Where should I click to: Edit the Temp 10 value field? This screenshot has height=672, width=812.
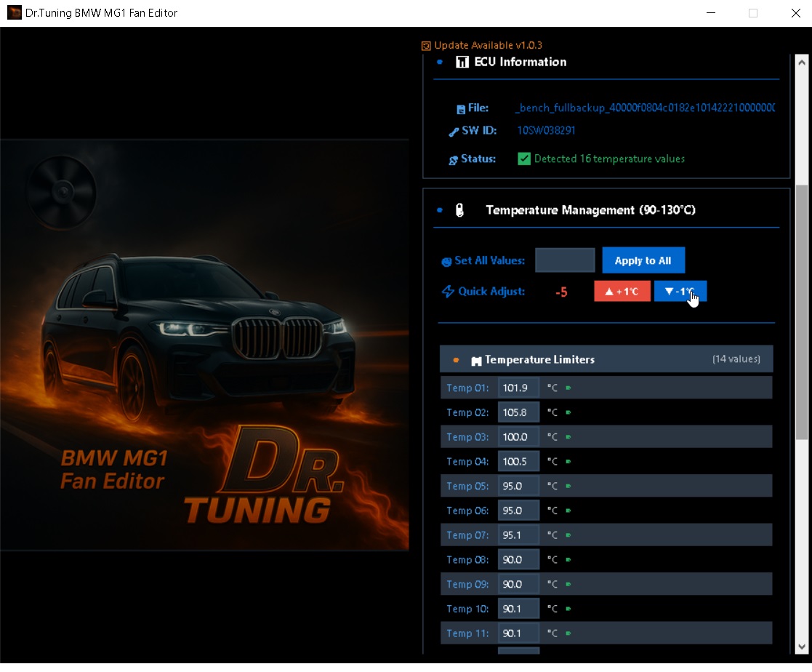[518, 609]
